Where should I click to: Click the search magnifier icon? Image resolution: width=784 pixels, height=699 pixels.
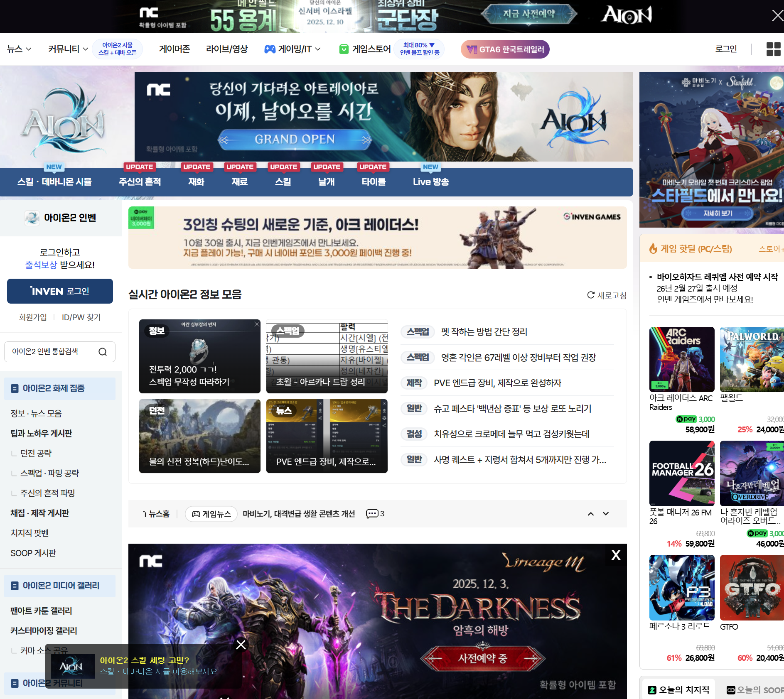(103, 352)
